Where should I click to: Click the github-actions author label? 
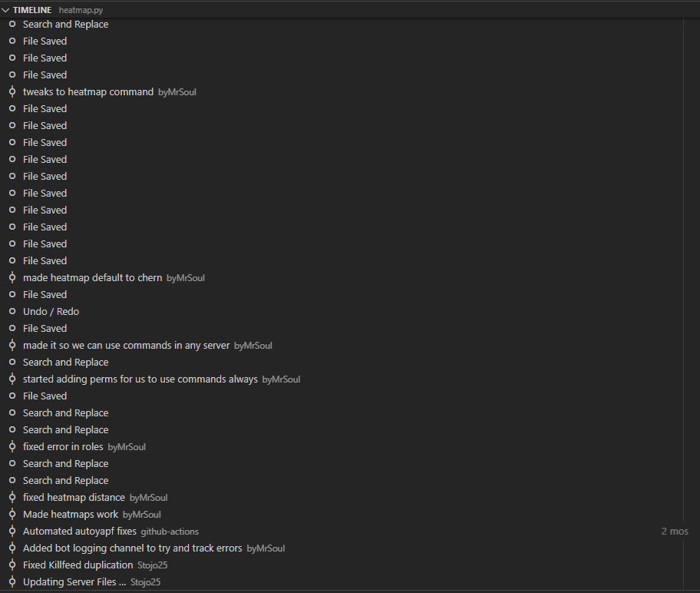[170, 532]
